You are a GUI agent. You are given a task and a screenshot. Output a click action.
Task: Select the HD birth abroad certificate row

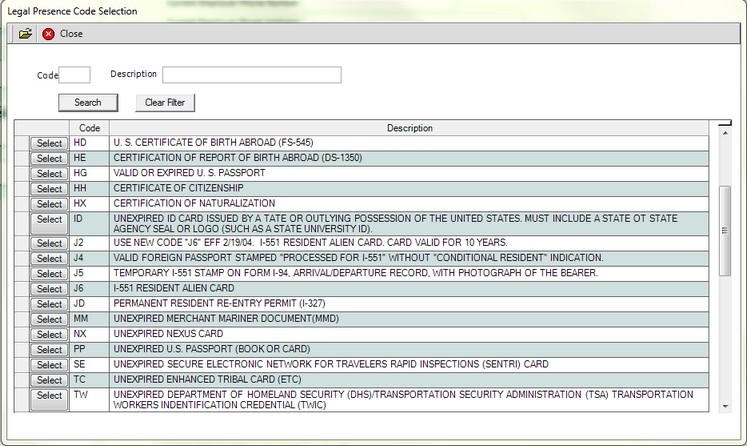pos(49,143)
